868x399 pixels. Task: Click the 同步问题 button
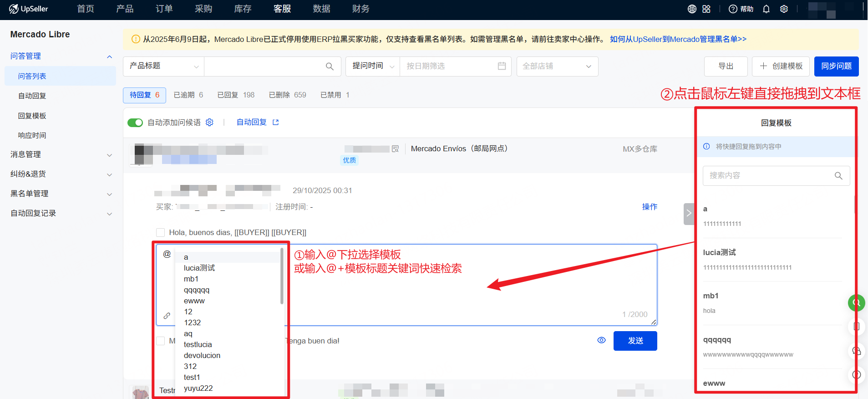click(836, 66)
